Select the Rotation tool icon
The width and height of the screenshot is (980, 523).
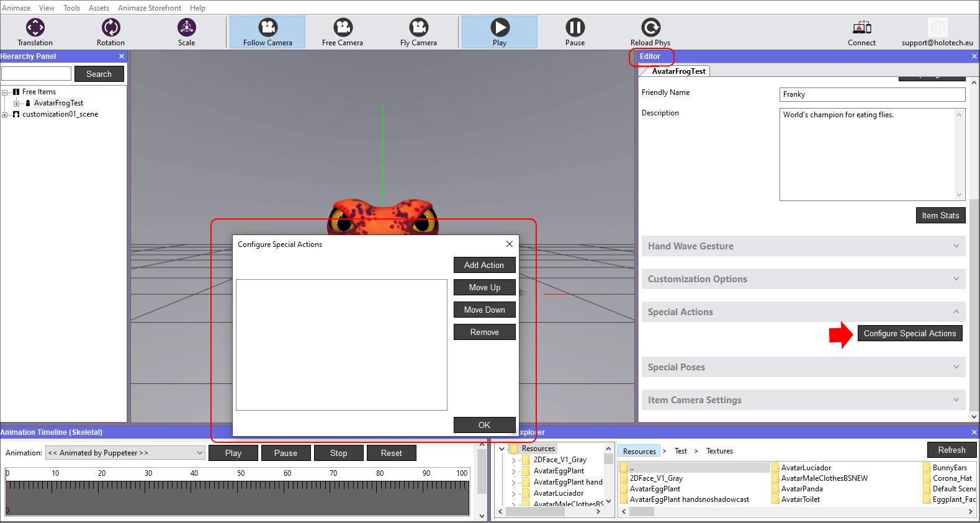111,27
